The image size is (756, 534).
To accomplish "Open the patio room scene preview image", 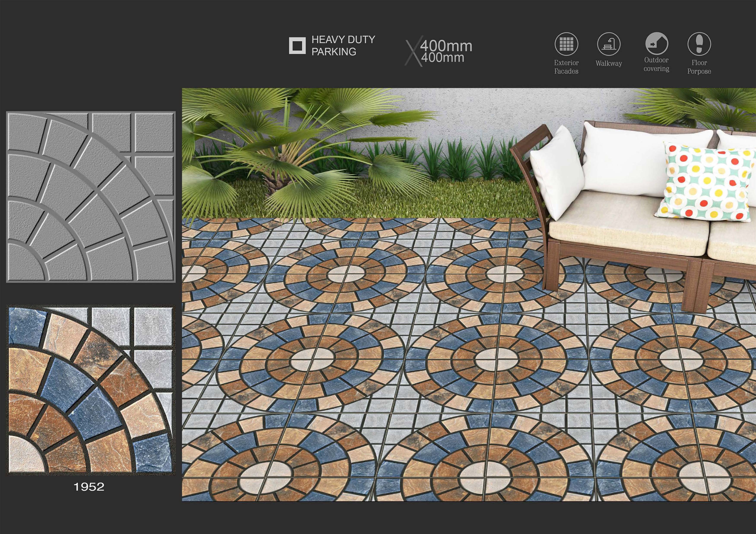I will pyautogui.click(x=469, y=294).
